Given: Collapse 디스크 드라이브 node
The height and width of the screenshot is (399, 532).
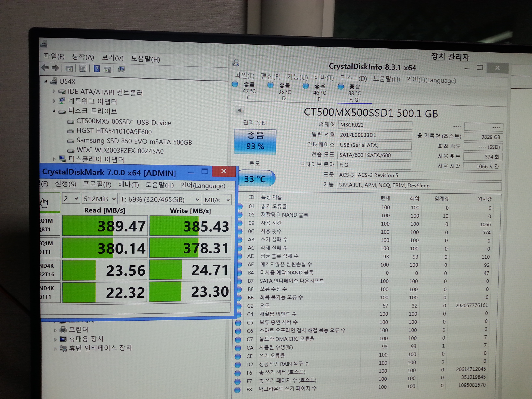Looking at the screenshot, I should [x=54, y=111].
